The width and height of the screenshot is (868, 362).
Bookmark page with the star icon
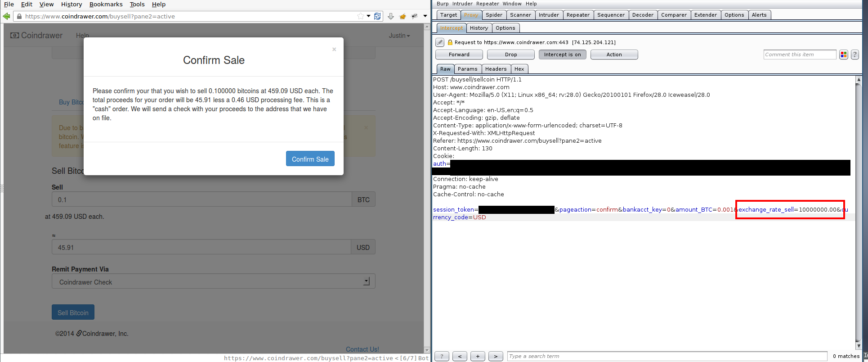(361, 16)
